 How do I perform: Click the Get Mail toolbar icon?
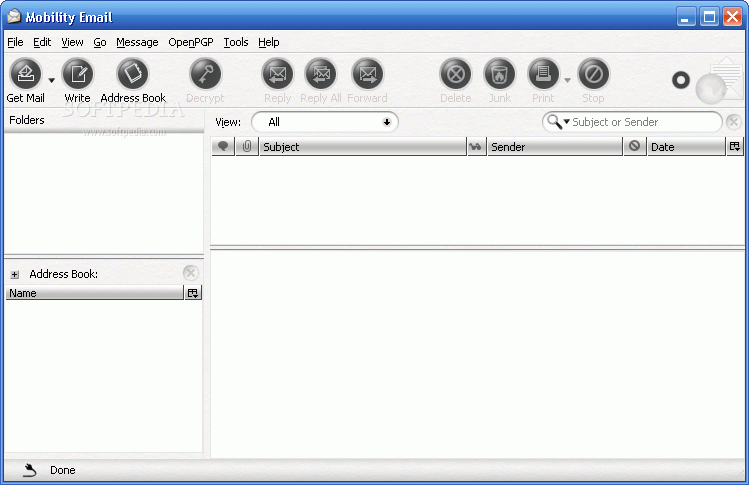26,74
